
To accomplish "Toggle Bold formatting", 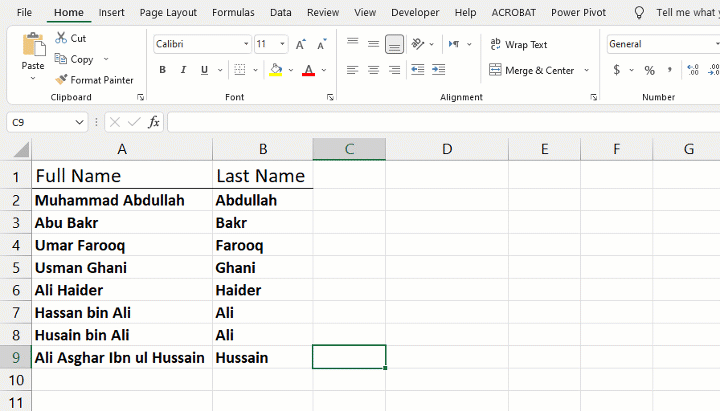I will (162, 70).
